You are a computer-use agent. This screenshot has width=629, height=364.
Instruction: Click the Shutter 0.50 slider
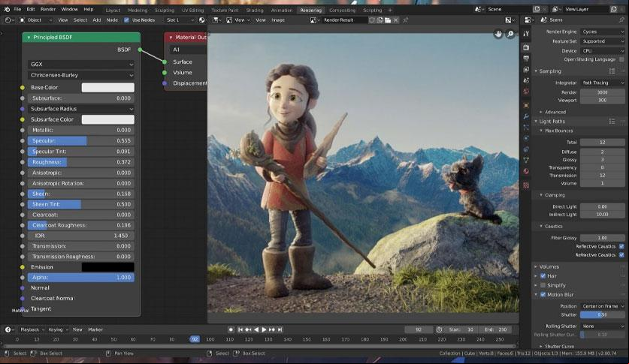[602, 314]
